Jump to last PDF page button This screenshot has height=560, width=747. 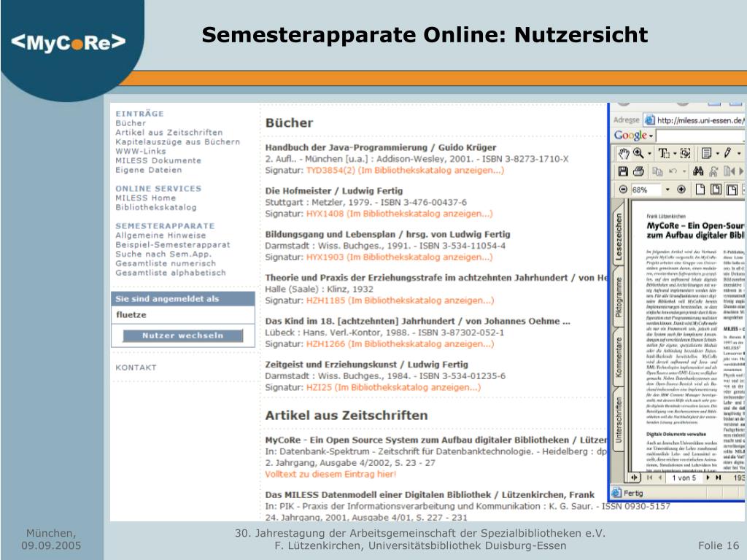click(x=718, y=477)
